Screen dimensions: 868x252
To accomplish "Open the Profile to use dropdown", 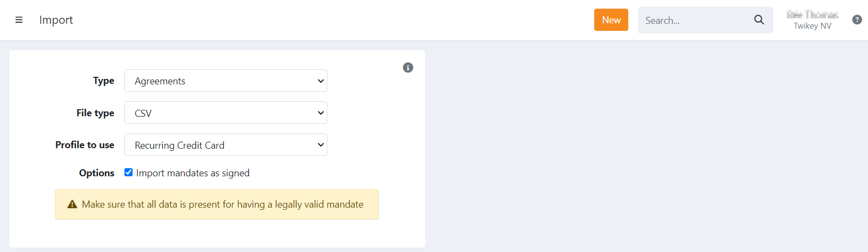I will point(226,145).
